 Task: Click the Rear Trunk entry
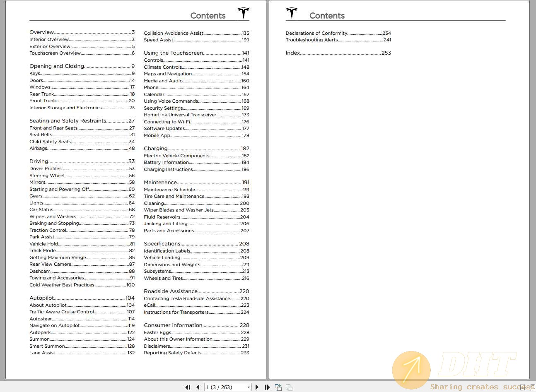point(82,94)
